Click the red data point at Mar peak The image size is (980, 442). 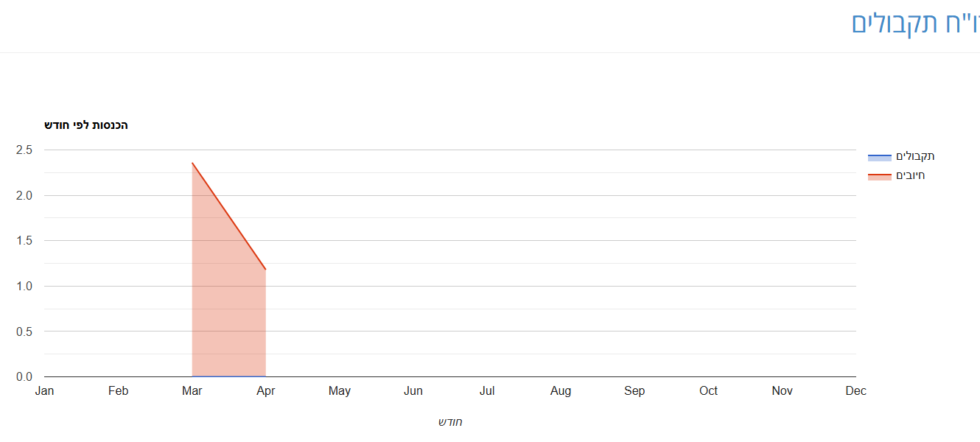click(x=192, y=163)
